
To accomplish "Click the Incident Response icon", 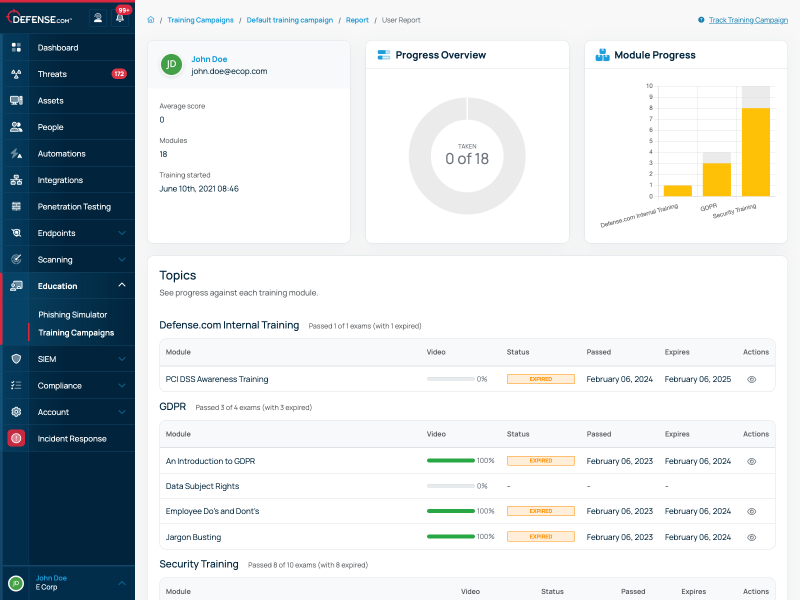I will (15, 438).
